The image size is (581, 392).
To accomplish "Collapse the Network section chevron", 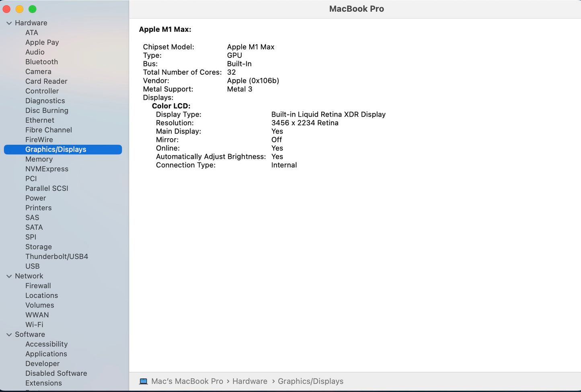I will click(x=9, y=276).
